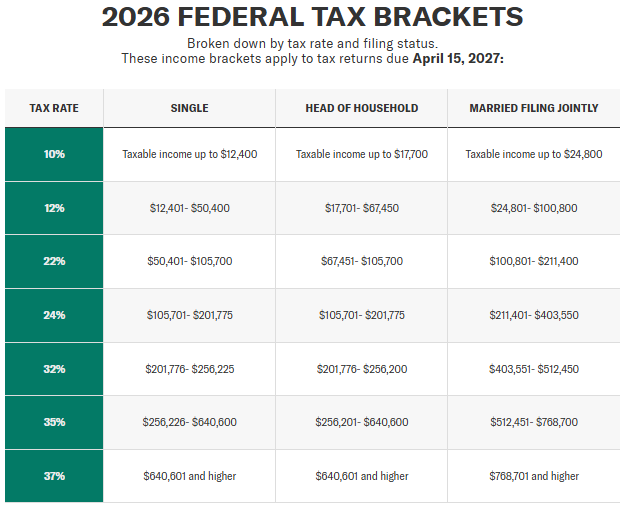Click the $403,551- $512,450 Married Filing Jointly cell
The image size is (625, 506).
coord(534,369)
